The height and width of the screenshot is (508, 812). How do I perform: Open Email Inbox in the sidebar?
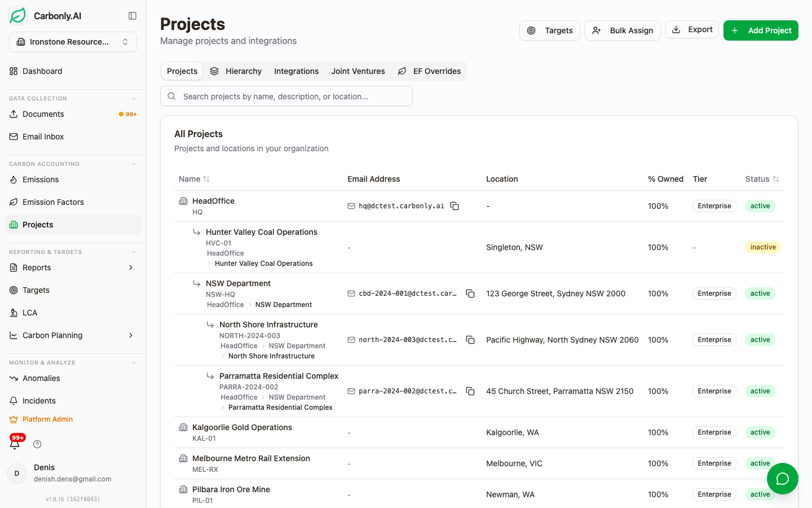pyautogui.click(x=73, y=137)
